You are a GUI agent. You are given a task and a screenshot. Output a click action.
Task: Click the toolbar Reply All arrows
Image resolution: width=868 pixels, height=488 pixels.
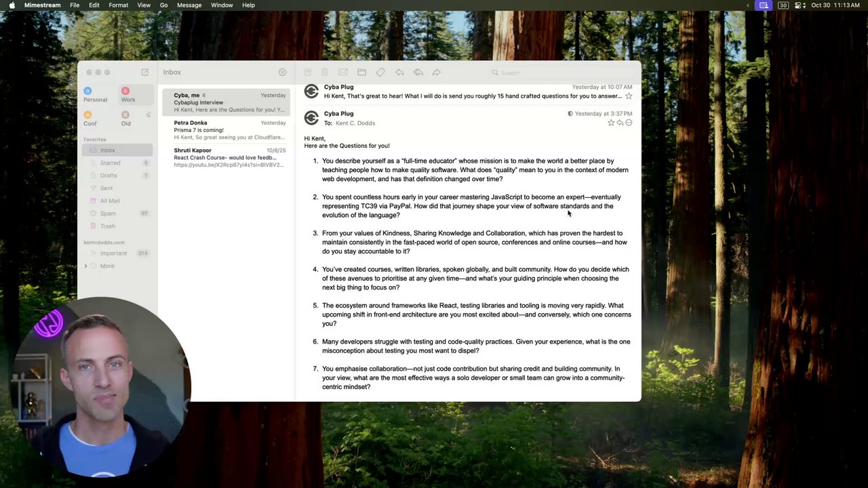[x=418, y=72]
